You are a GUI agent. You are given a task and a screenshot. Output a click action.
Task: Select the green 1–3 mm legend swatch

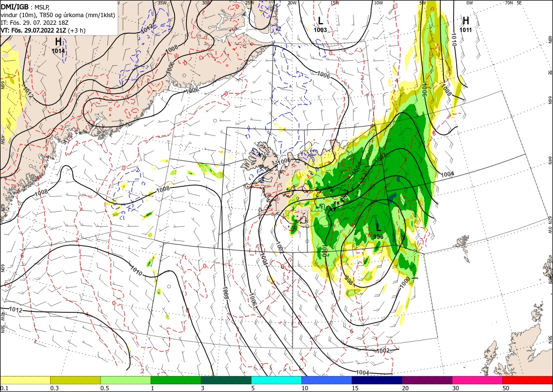[176, 380]
